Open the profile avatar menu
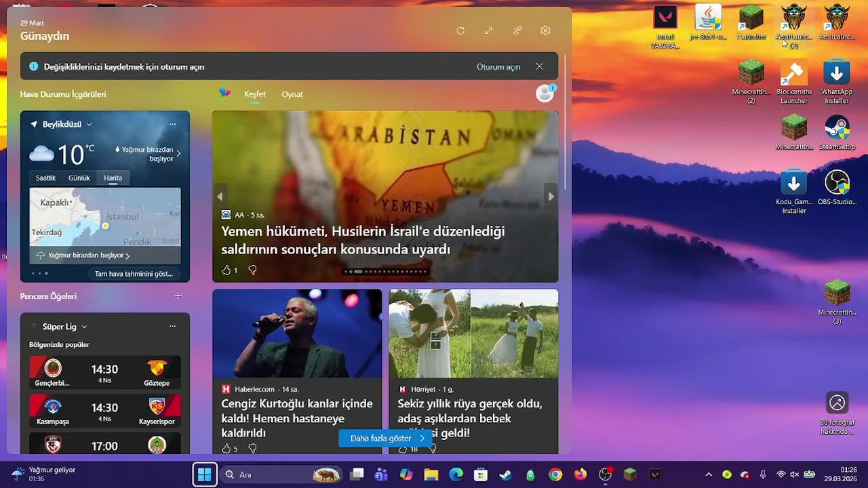The height and width of the screenshot is (488, 868). coord(545,93)
